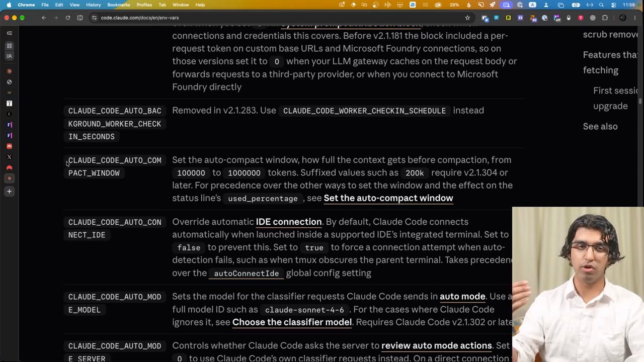Open 'review auto mode actions' link
The height and width of the screenshot is (362, 644).
click(437, 346)
